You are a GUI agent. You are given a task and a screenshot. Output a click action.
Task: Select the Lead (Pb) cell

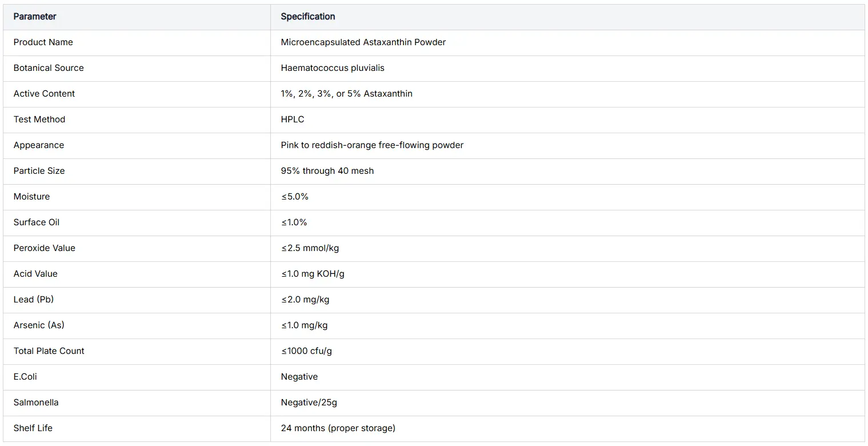pyautogui.click(x=137, y=300)
